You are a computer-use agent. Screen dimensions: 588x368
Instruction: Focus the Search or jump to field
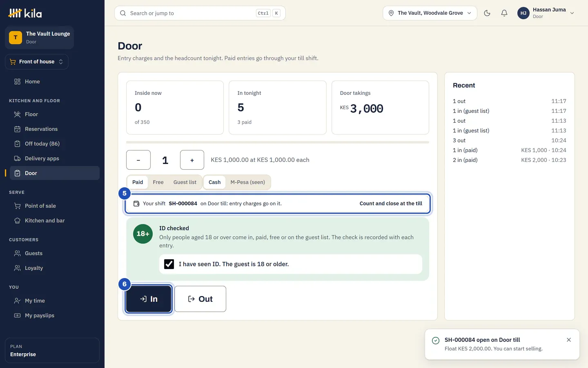(200, 13)
